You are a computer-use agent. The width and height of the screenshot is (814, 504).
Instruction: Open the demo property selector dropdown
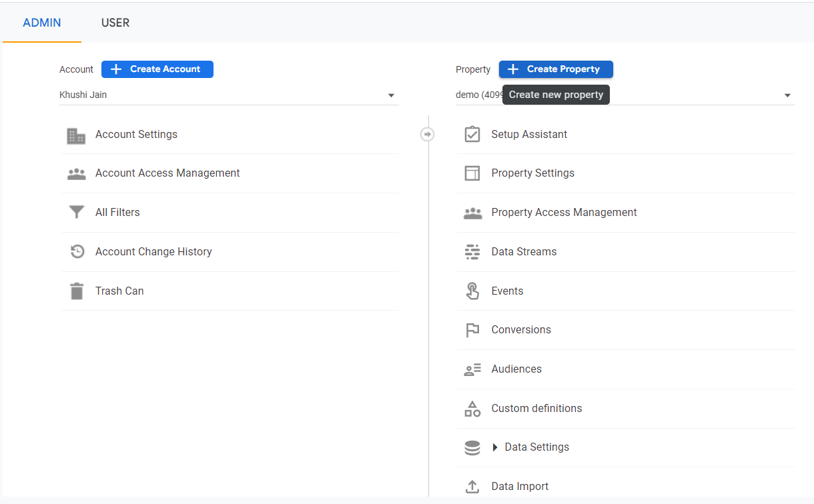[787, 95]
